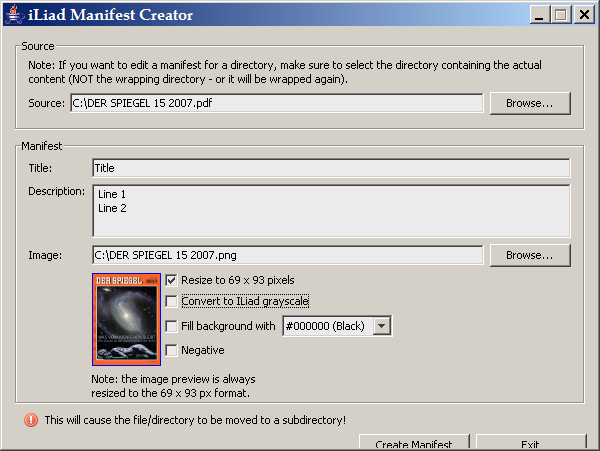The height and width of the screenshot is (451, 600).
Task: Click the Create Manifest button
Action: (414, 443)
